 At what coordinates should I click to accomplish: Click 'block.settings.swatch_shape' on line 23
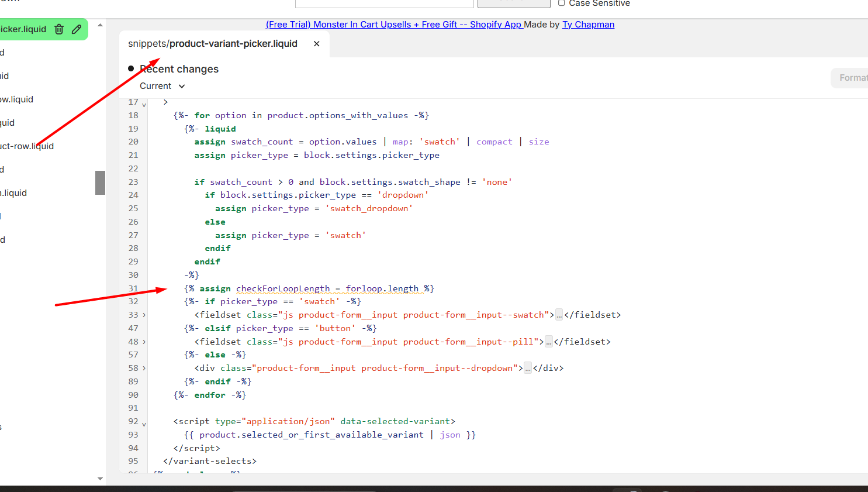pos(390,182)
